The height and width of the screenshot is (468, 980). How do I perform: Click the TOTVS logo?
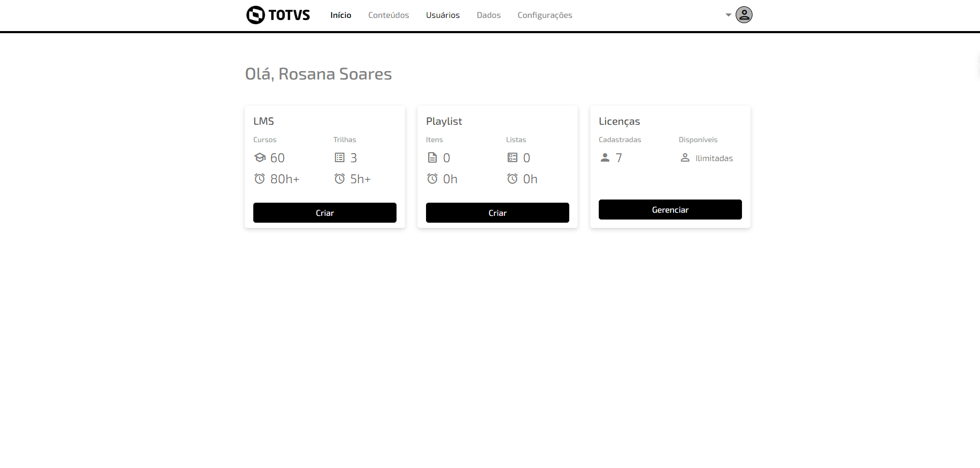point(278,15)
